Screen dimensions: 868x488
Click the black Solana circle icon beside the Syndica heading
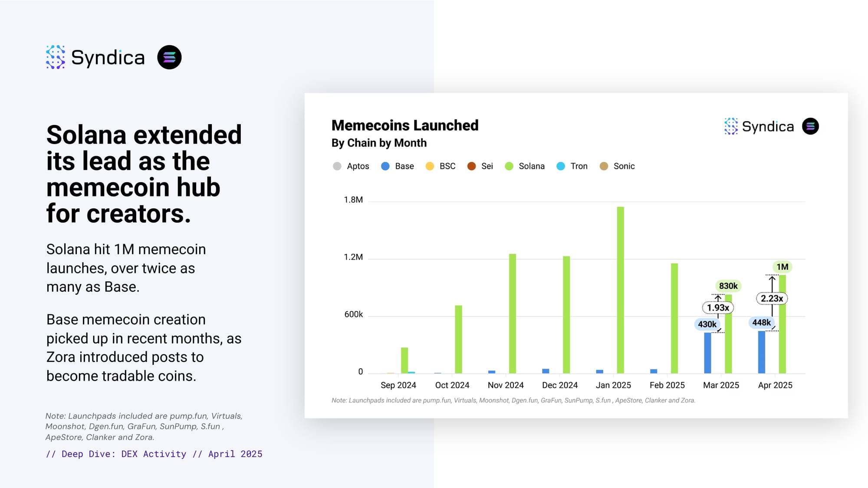click(x=169, y=57)
